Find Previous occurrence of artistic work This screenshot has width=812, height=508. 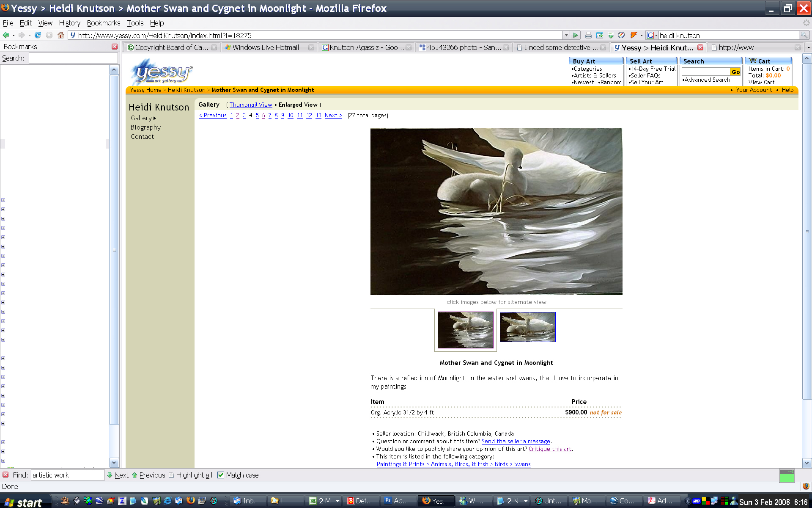coord(148,475)
